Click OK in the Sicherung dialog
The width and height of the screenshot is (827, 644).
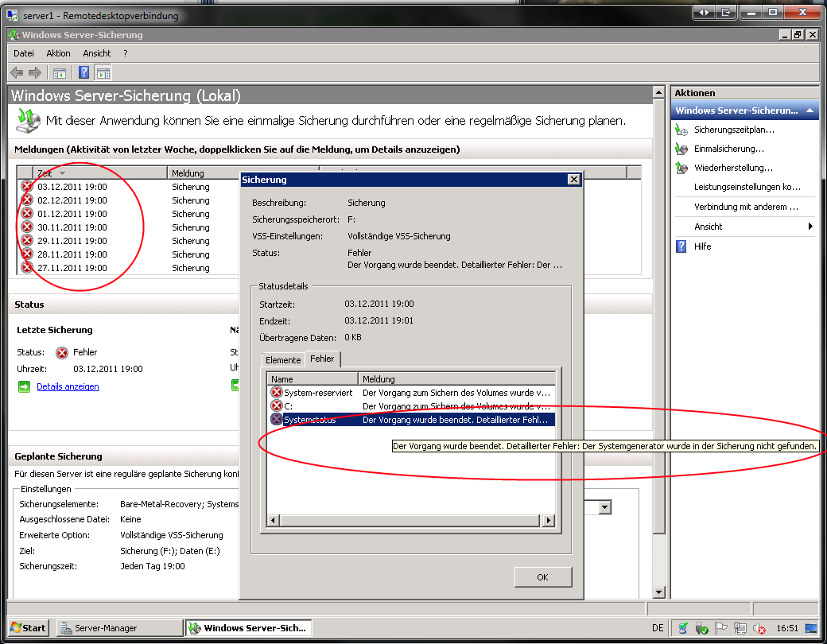542,577
